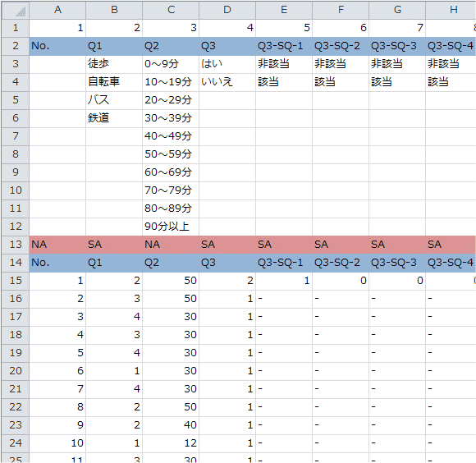Select row 14 header
476x463 pixels.
click(x=15, y=263)
